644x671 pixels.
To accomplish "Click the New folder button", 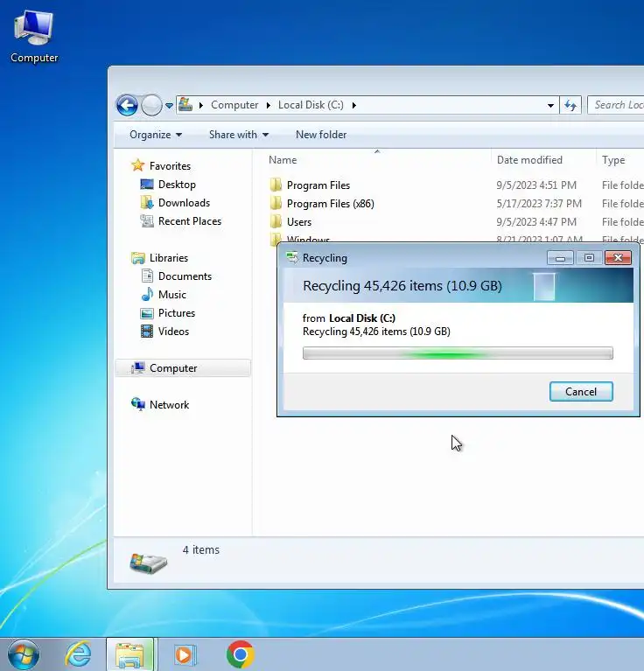I will point(321,135).
